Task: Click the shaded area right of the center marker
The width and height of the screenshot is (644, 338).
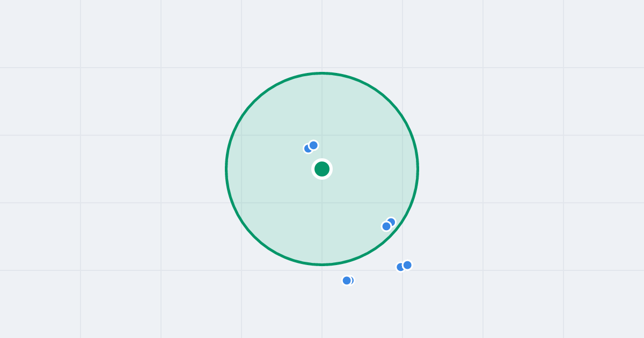Action: 376,169
